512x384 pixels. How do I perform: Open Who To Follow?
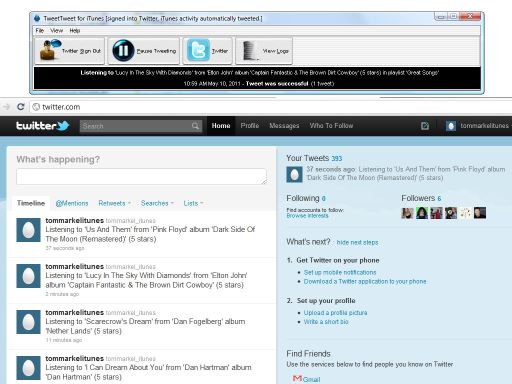(331, 126)
